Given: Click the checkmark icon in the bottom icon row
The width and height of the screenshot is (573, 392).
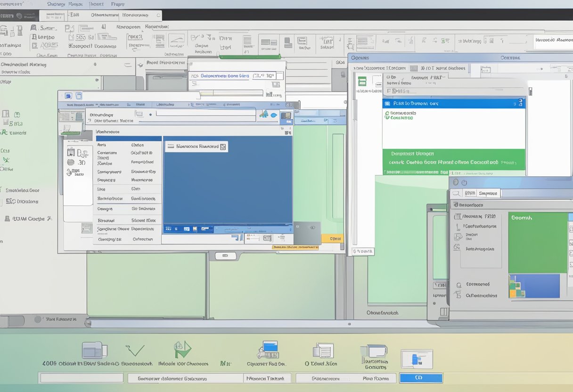Looking at the screenshot, I should coord(135,351).
